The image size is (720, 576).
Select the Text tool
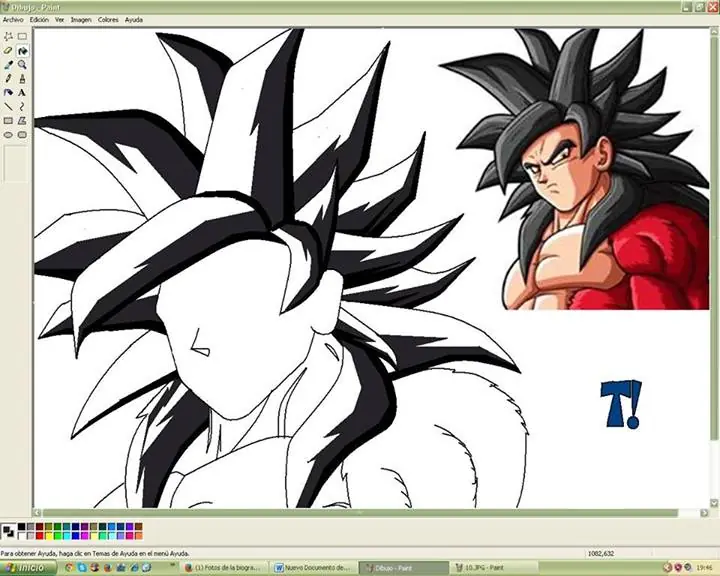tap(22, 93)
